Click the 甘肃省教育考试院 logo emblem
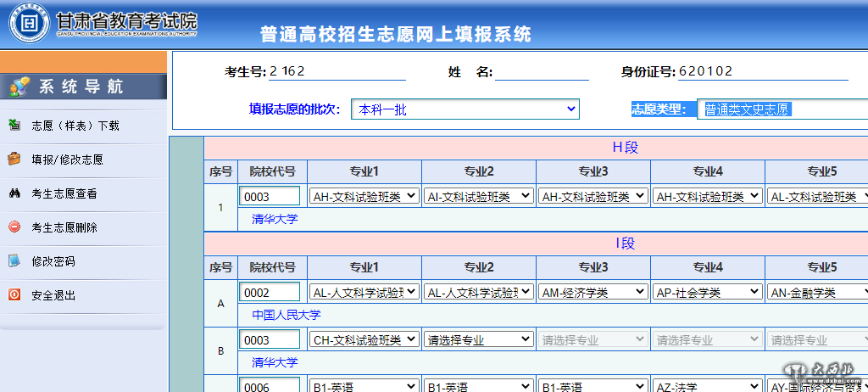This screenshot has width=868, height=392. tap(29, 25)
